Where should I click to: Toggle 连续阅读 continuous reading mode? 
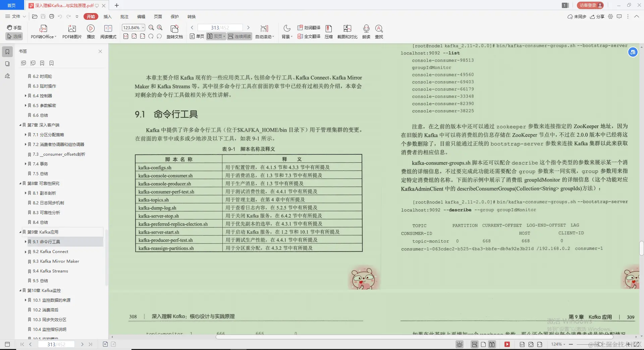pos(239,36)
